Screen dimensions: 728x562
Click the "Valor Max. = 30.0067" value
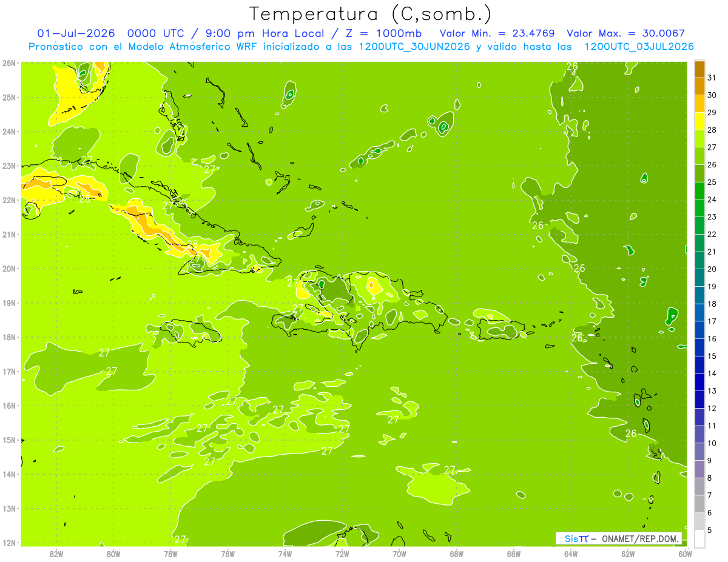point(626,33)
